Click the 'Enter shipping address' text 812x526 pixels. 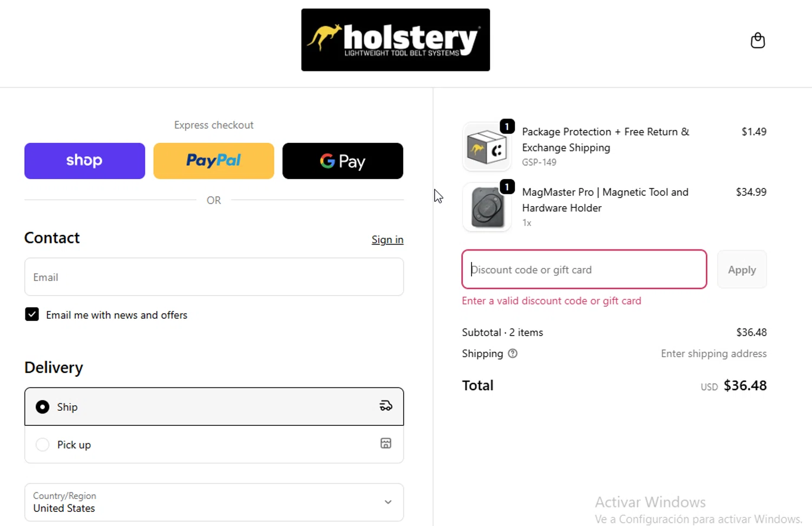click(x=713, y=353)
